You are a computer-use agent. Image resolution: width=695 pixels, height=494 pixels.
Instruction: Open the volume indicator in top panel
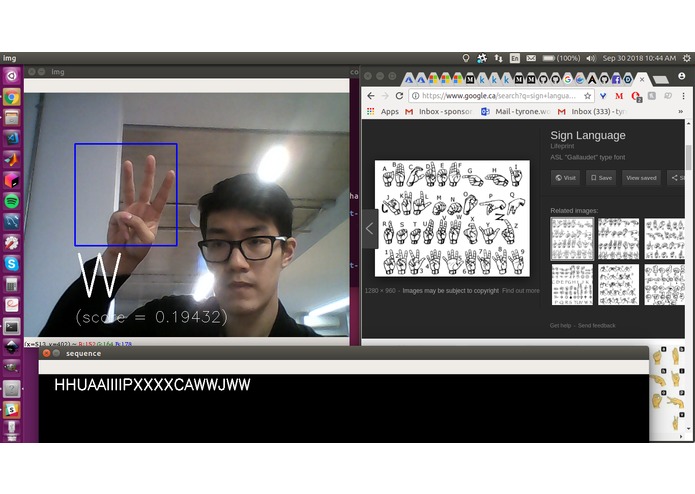(591, 58)
